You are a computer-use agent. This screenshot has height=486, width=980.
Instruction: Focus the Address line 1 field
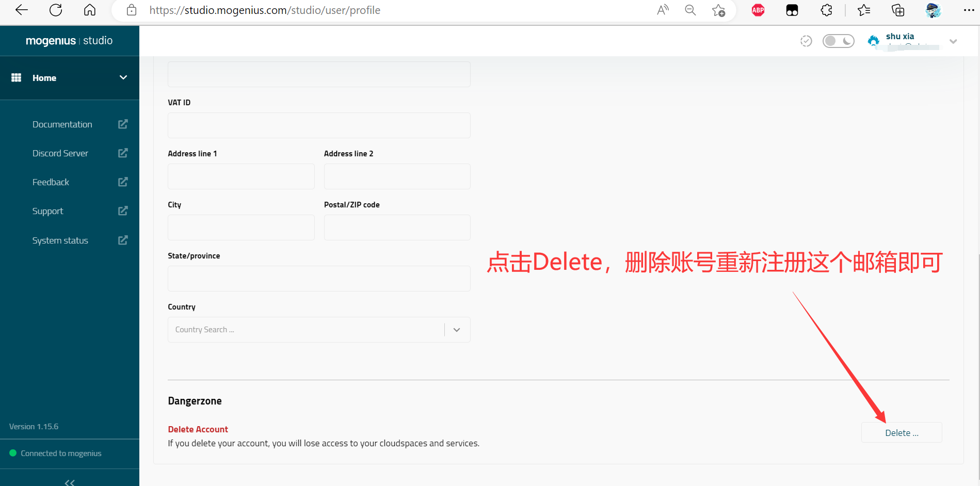[x=241, y=176]
